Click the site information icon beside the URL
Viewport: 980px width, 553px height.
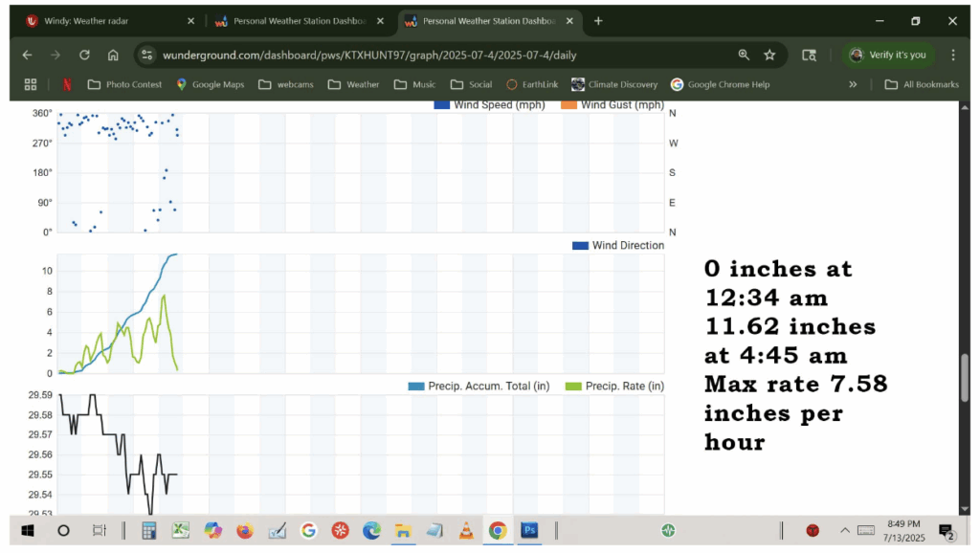pos(146,55)
